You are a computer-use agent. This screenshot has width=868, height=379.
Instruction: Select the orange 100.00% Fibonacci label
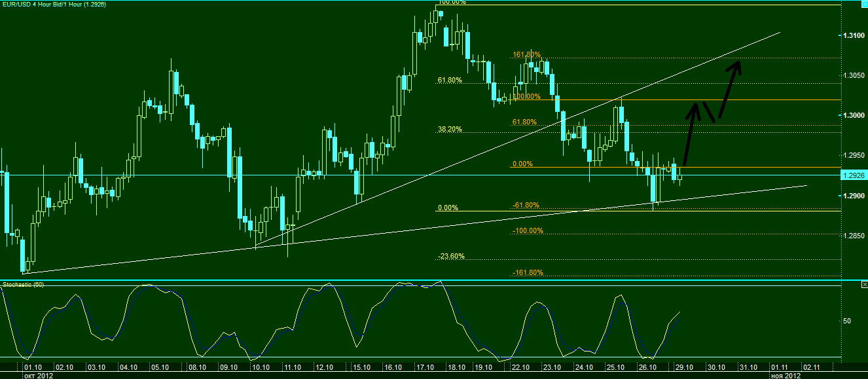click(x=527, y=96)
